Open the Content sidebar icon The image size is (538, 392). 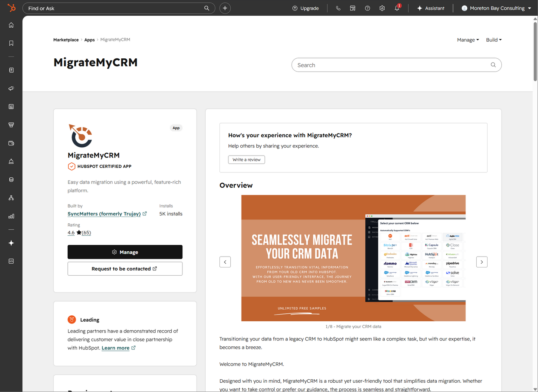pos(11,107)
